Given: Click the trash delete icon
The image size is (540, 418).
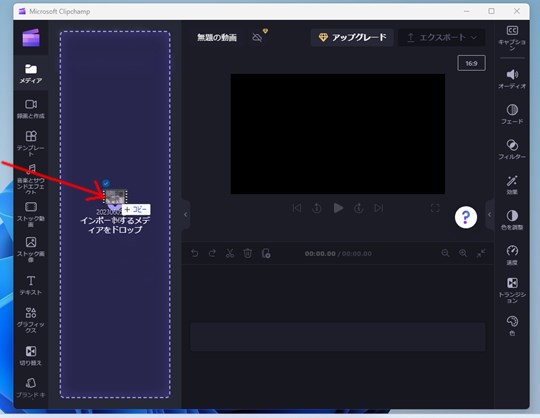Looking at the screenshot, I should point(248,253).
